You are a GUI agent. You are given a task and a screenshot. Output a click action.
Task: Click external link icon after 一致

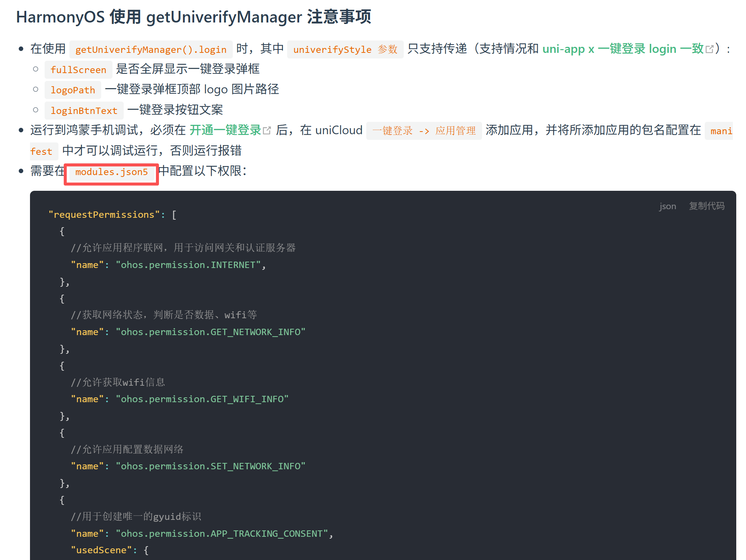click(710, 49)
